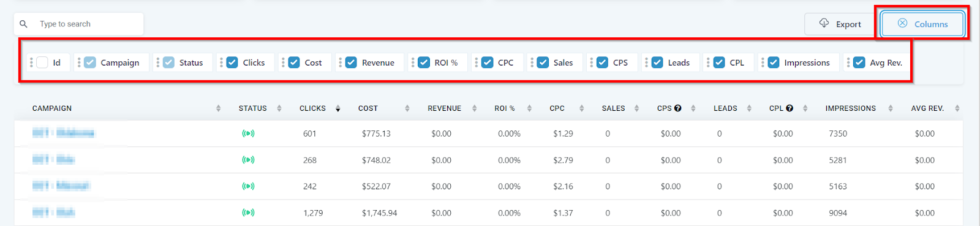Click the Export button
980x226 pixels.
(840, 24)
